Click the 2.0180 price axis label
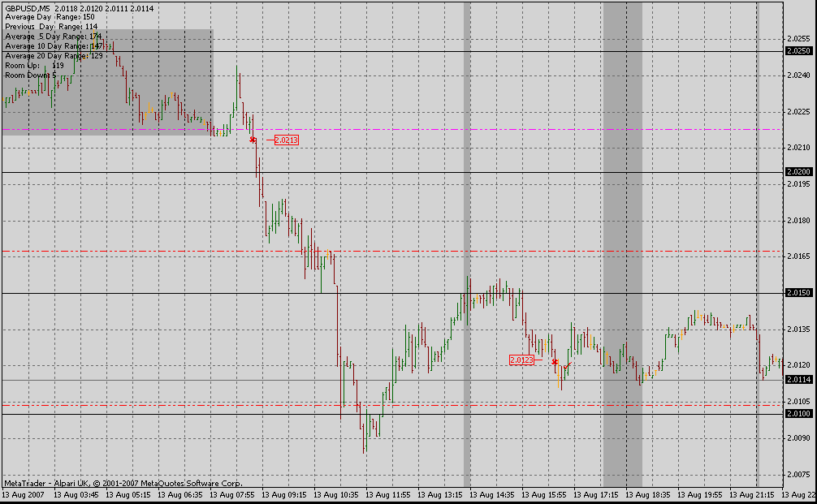Screen dimensions: 817x504 [x=799, y=221]
